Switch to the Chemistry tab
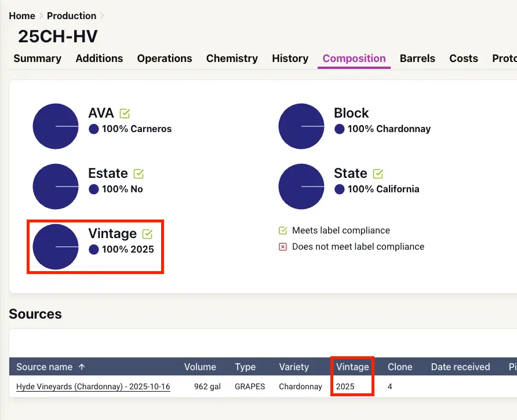 click(232, 59)
